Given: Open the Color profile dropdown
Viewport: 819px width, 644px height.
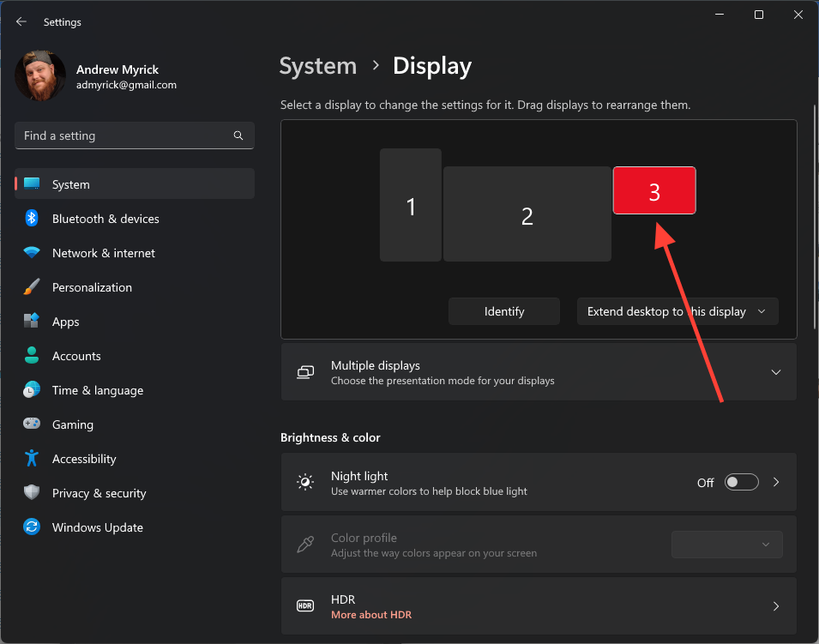Looking at the screenshot, I should 726,545.
